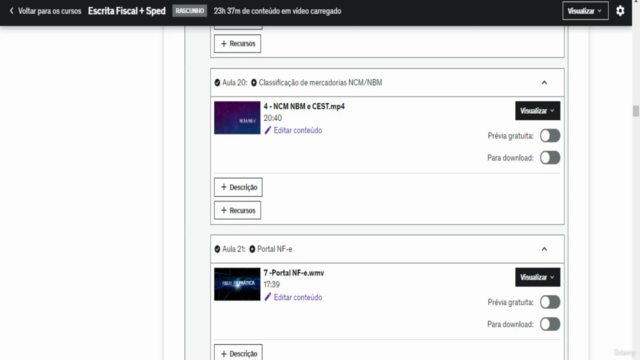The height and width of the screenshot is (360, 640).
Task: Click the check circle icon of Aula 20
Action: coord(217,82)
